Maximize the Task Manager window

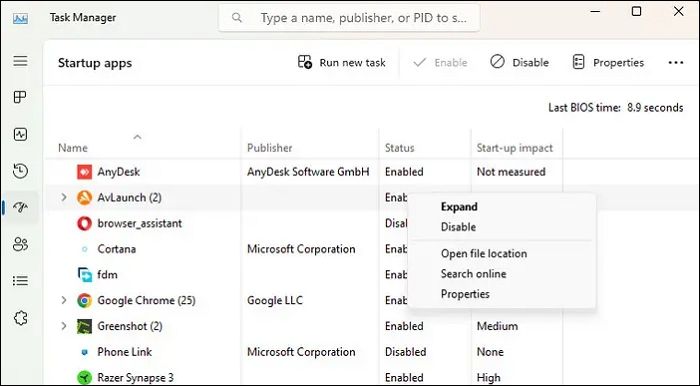coord(637,11)
